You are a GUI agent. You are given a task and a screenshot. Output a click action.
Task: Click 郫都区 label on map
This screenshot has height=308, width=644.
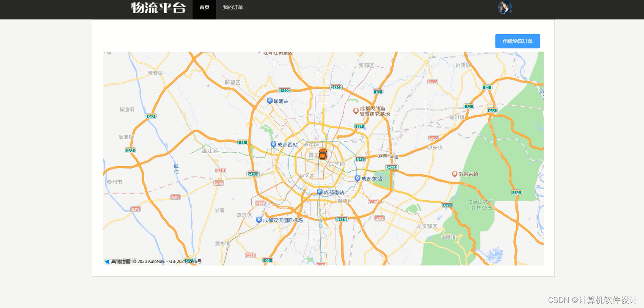click(x=232, y=82)
